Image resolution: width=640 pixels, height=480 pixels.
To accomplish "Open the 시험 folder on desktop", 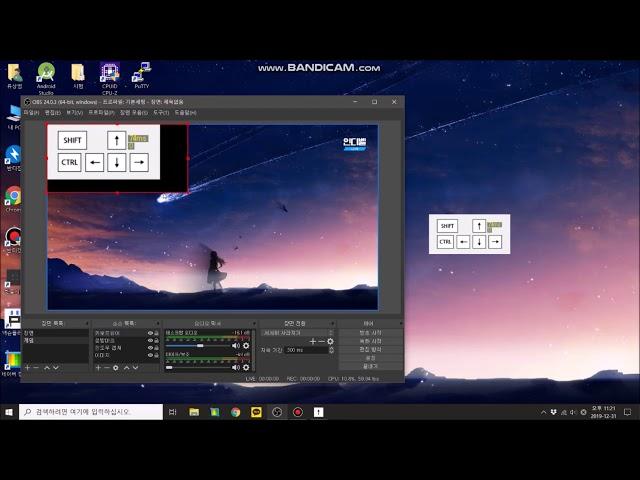I will [x=78, y=76].
